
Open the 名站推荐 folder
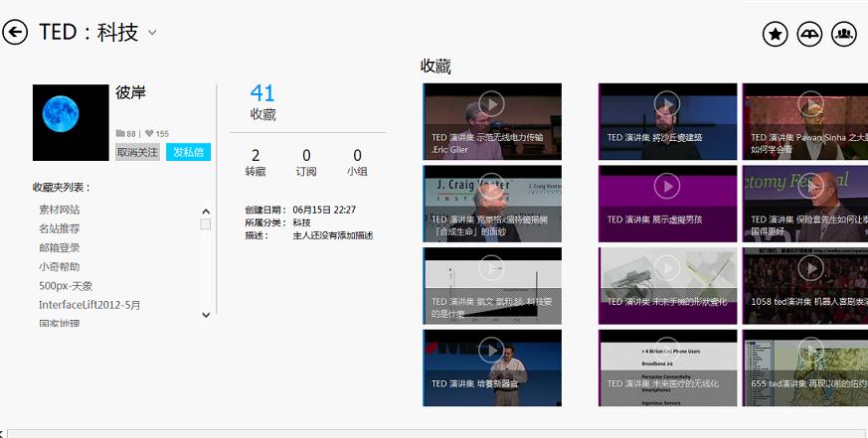pyautogui.click(x=60, y=228)
